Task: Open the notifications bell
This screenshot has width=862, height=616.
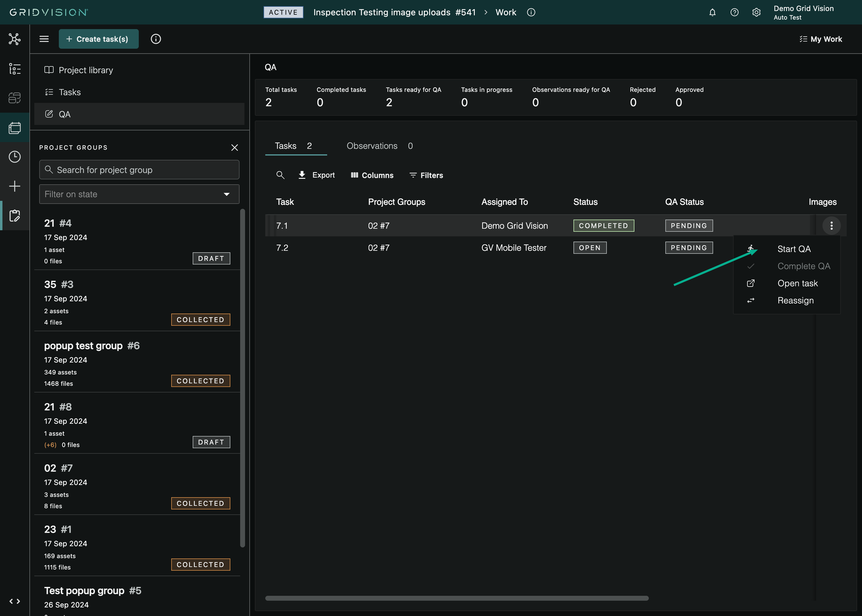Action: (713, 12)
